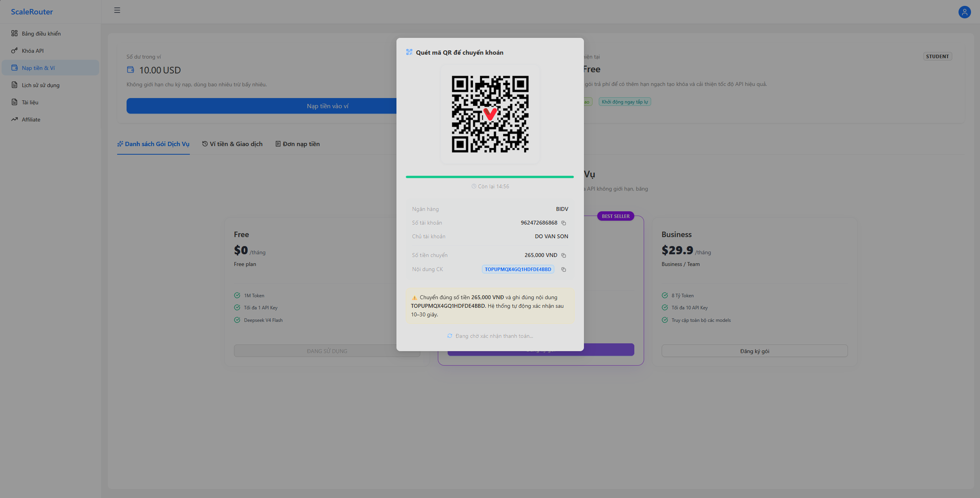Click the Khởi động ngay tấp lự tag

click(x=625, y=102)
